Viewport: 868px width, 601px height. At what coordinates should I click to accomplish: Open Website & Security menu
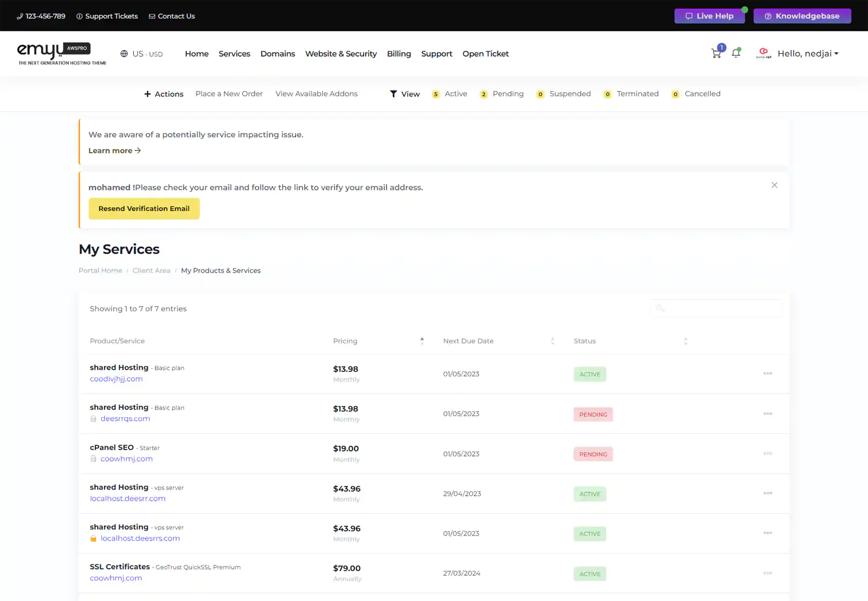[x=341, y=54]
